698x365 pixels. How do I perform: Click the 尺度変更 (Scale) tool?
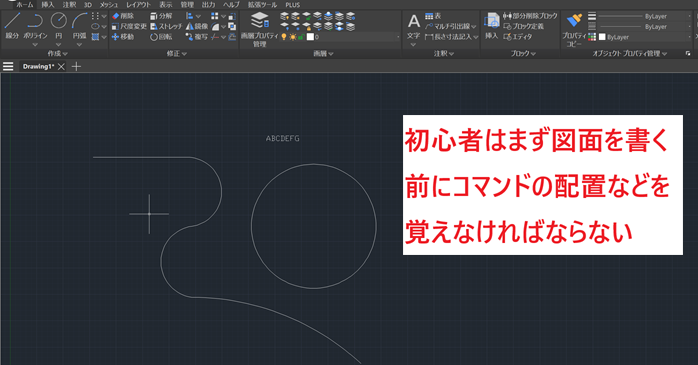point(129,26)
